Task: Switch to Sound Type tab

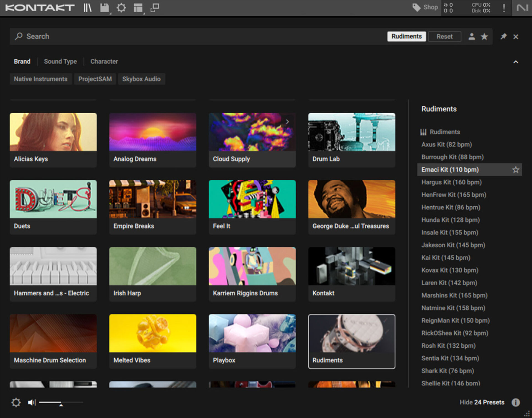Action: pyautogui.click(x=60, y=61)
